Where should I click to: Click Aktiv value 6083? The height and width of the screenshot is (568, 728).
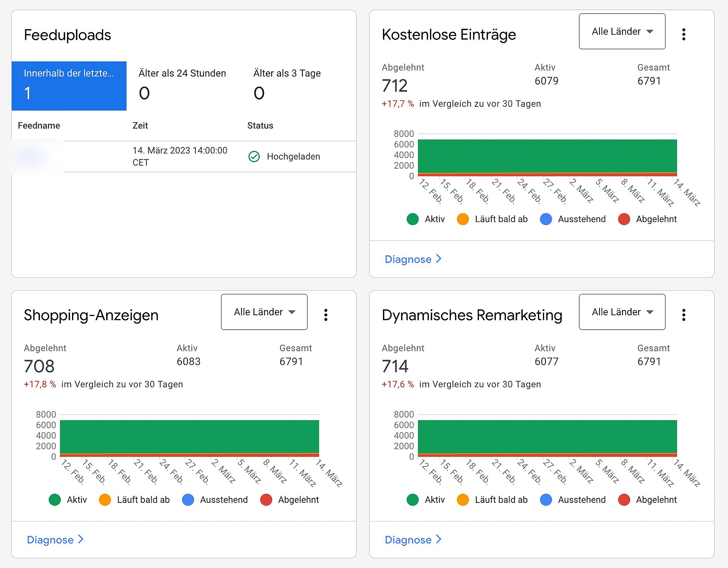pyautogui.click(x=188, y=361)
